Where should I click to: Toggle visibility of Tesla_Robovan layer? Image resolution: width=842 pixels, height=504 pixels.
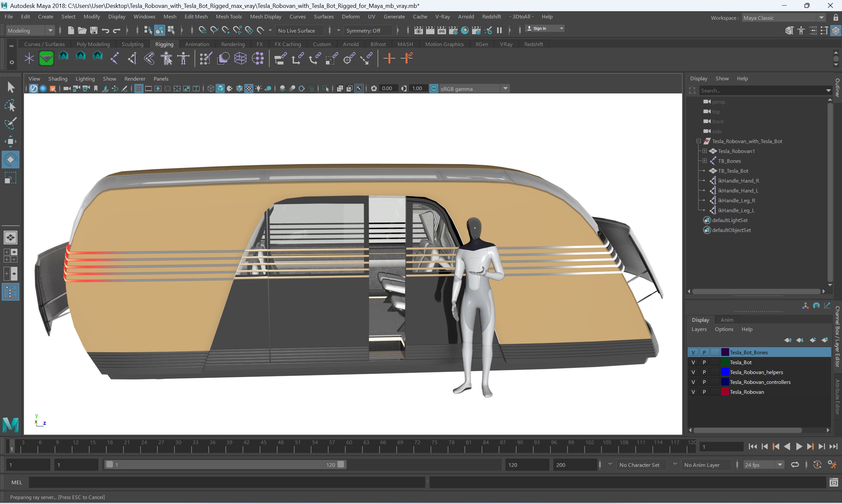(693, 391)
